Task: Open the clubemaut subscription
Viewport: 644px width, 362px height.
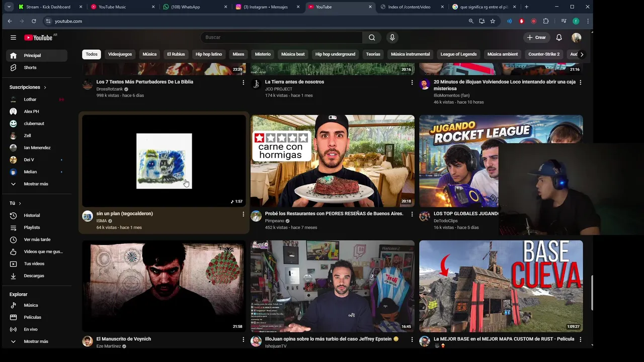Action: pos(36,124)
